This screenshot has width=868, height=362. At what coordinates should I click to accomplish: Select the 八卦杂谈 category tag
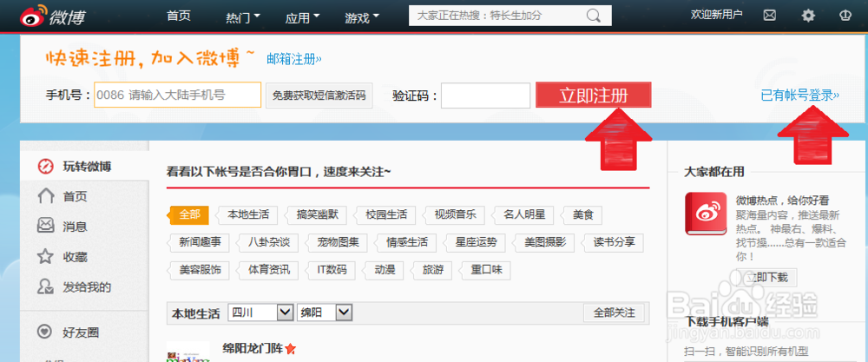point(268,242)
